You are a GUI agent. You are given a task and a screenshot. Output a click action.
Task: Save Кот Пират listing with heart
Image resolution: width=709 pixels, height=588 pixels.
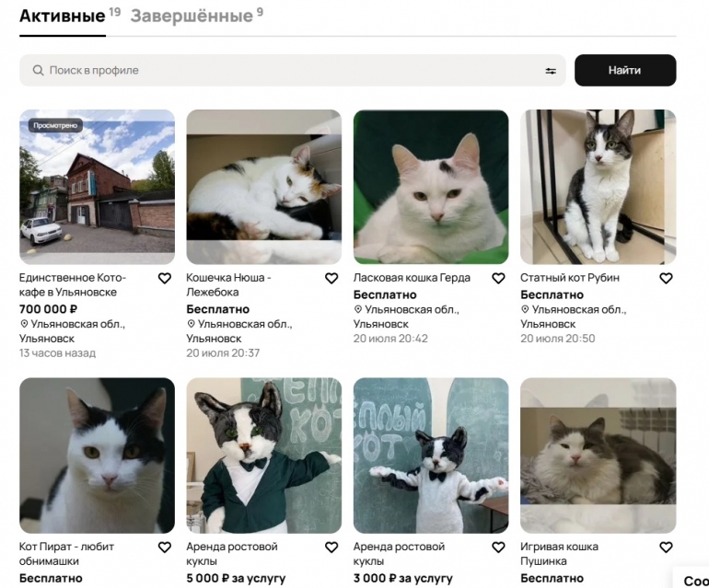pyautogui.click(x=165, y=548)
